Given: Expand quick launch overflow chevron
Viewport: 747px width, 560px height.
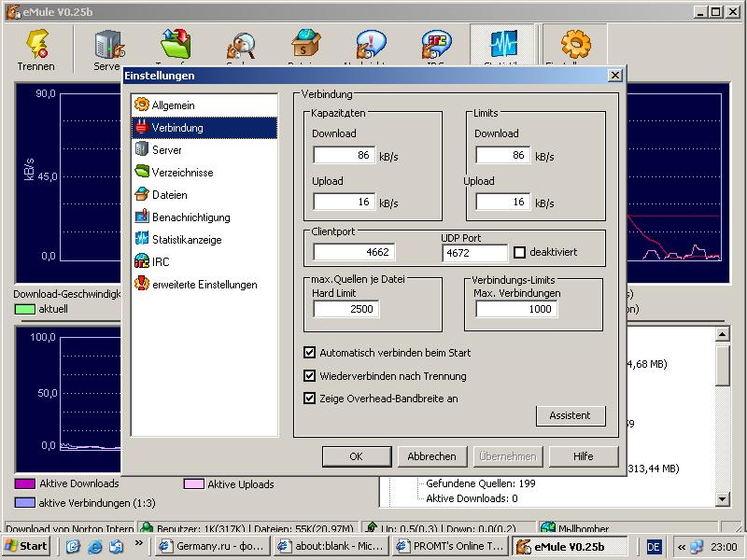Looking at the screenshot, I should click(138, 542).
